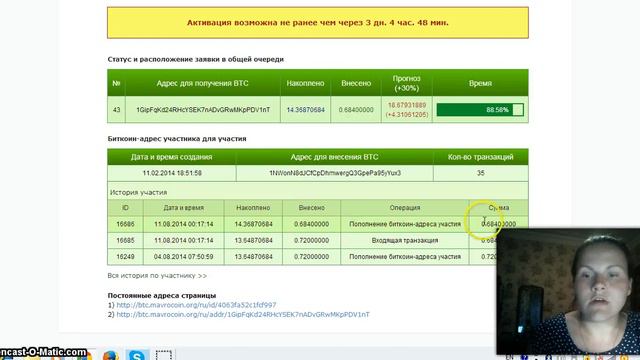Click 'ID' header in history table

click(x=125, y=208)
